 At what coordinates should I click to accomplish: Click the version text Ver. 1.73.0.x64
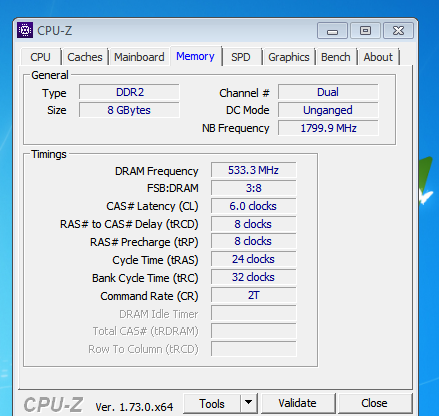coord(134,407)
